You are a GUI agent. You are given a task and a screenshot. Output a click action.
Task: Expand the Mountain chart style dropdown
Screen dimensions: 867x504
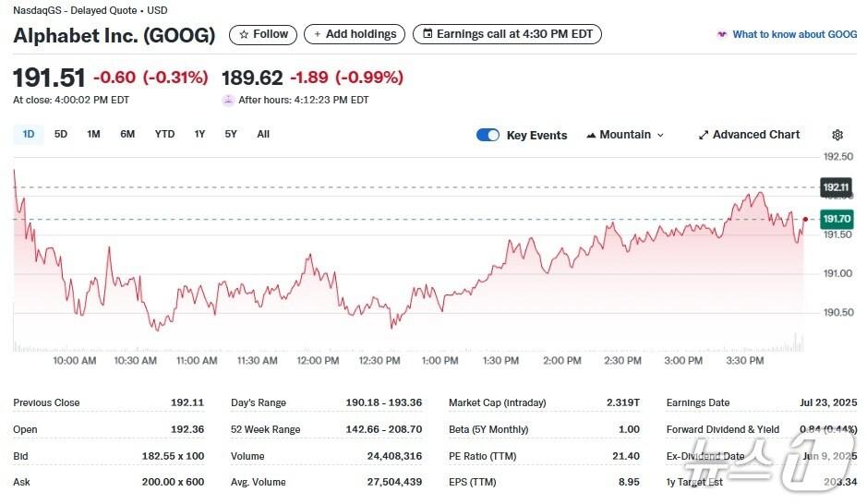[x=625, y=135]
